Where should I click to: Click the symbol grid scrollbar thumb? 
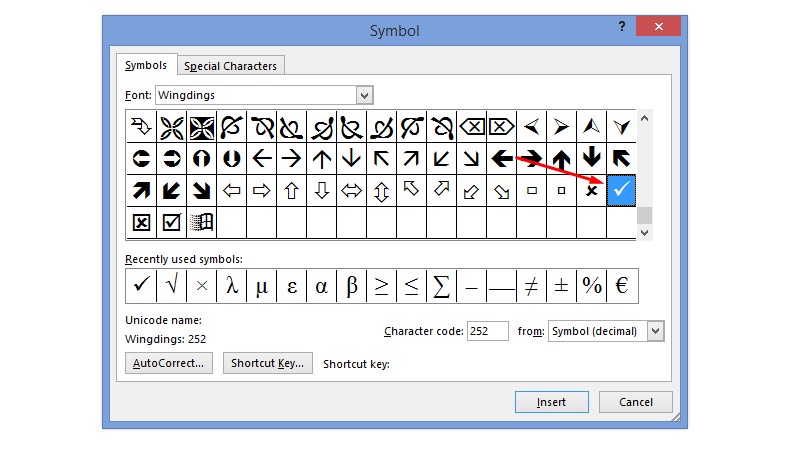click(x=644, y=215)
